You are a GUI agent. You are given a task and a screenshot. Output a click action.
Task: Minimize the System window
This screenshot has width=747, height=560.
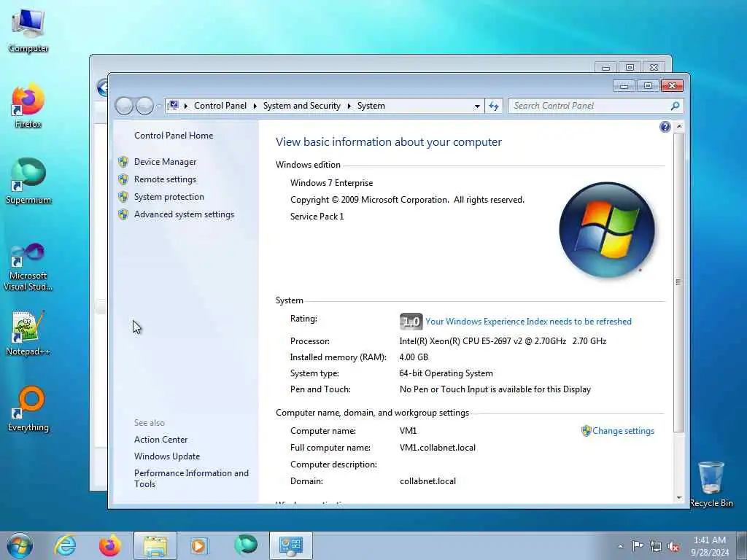624,86
